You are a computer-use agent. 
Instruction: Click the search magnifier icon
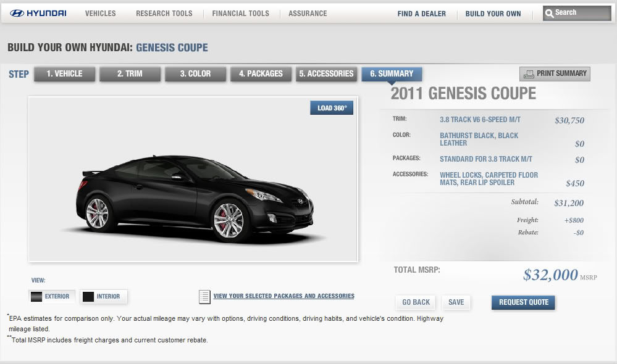[549, 14]
